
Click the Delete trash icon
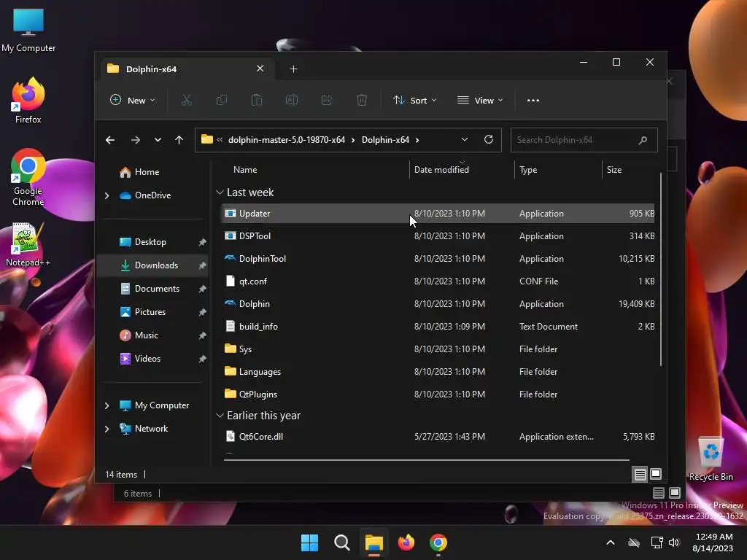pos(362,101)
